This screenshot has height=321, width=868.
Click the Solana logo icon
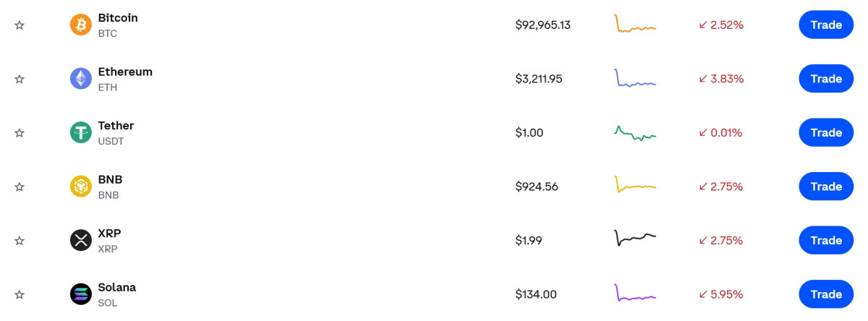pyautogui.click(x=80, y=294)
